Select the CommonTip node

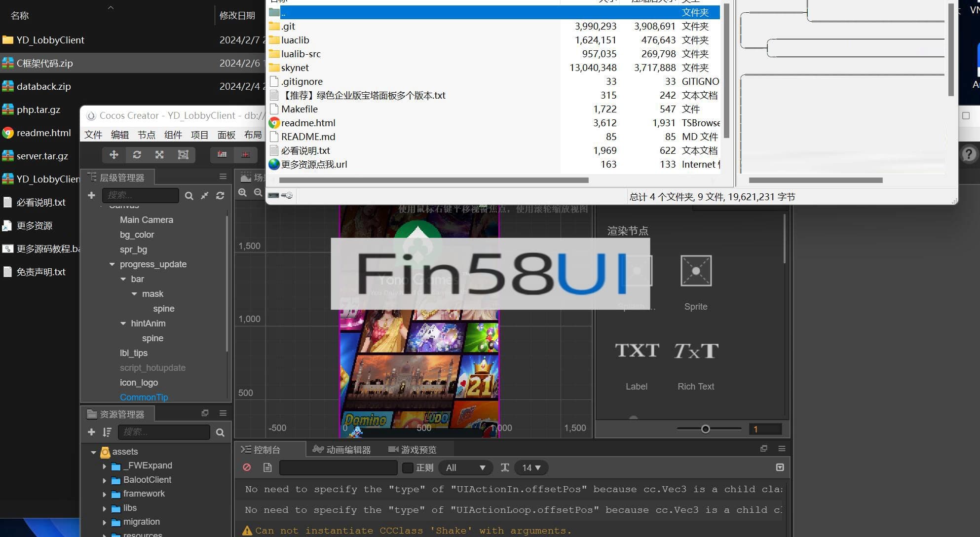pos(144,397)
